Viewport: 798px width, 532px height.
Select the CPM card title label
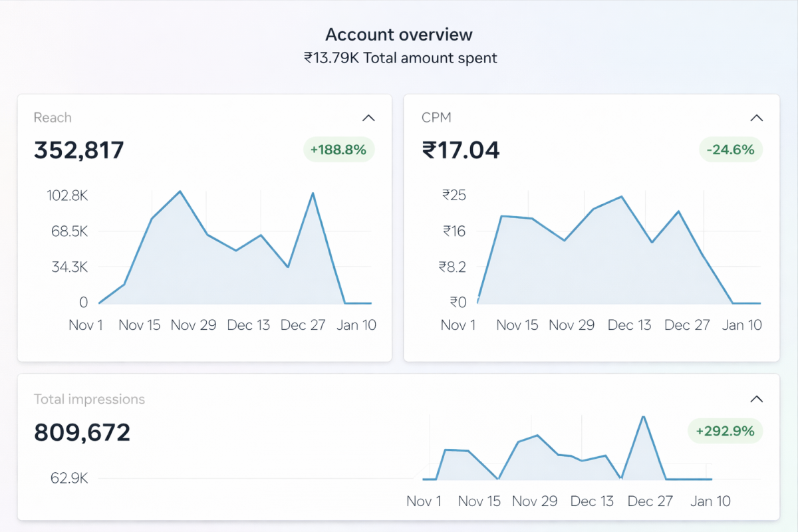(436, 118)
